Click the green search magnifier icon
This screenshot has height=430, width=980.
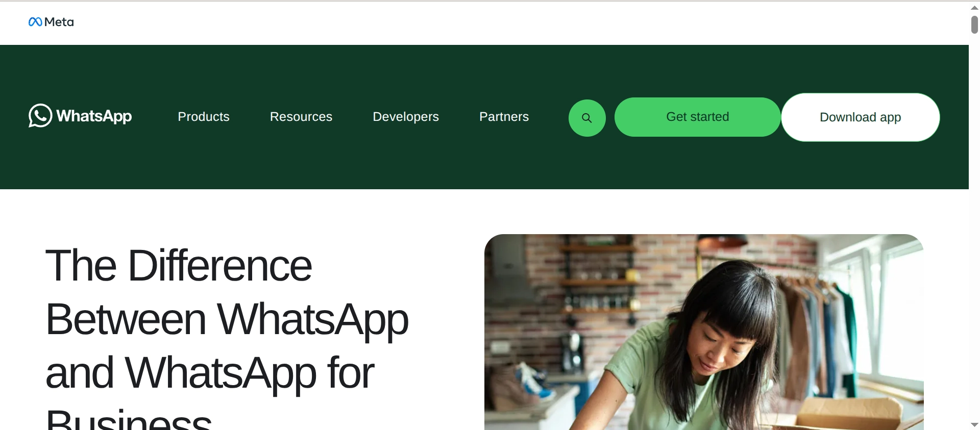pos(587,118)
